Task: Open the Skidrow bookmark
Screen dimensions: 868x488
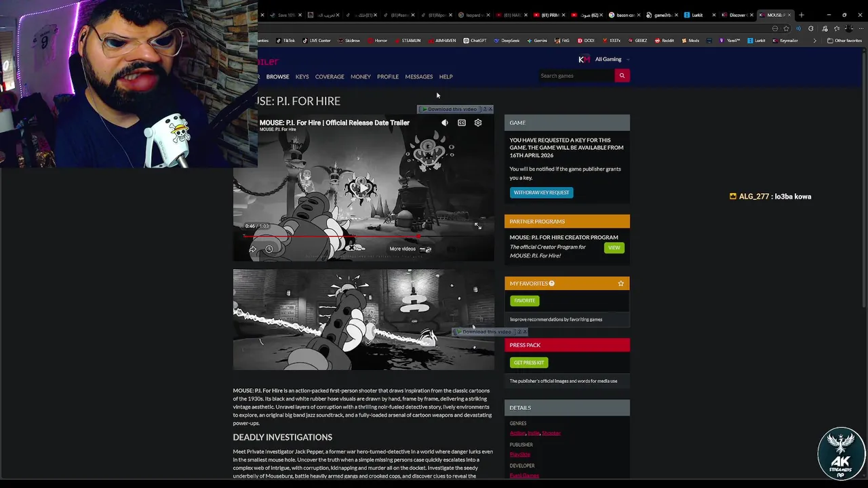Action: [x=349, y=41]
